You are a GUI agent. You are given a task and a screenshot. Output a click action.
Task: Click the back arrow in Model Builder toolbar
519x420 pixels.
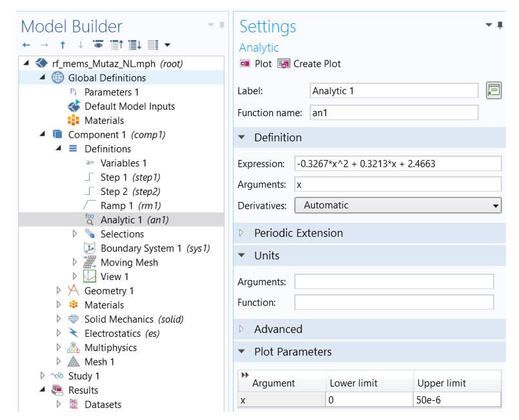26,45
